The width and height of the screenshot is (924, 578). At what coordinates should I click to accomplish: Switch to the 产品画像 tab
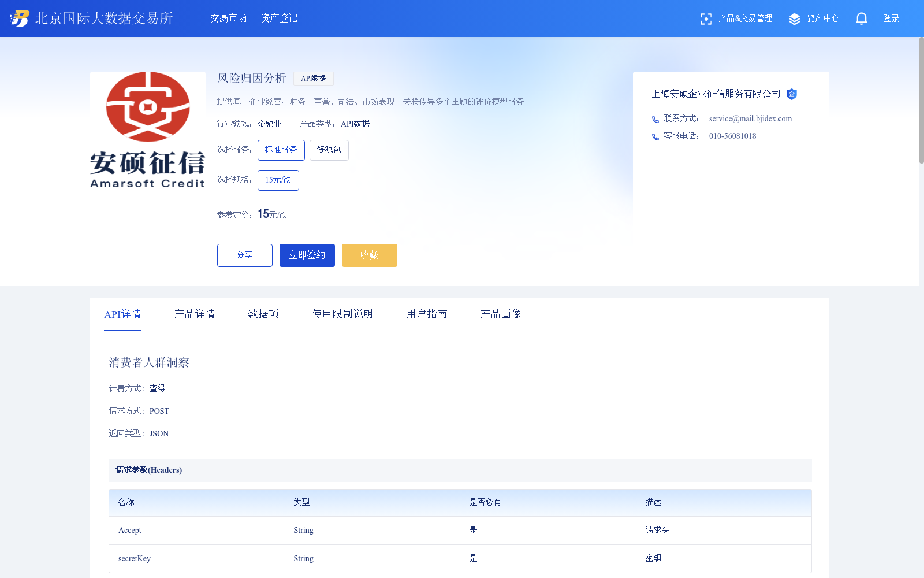[501, 314]
